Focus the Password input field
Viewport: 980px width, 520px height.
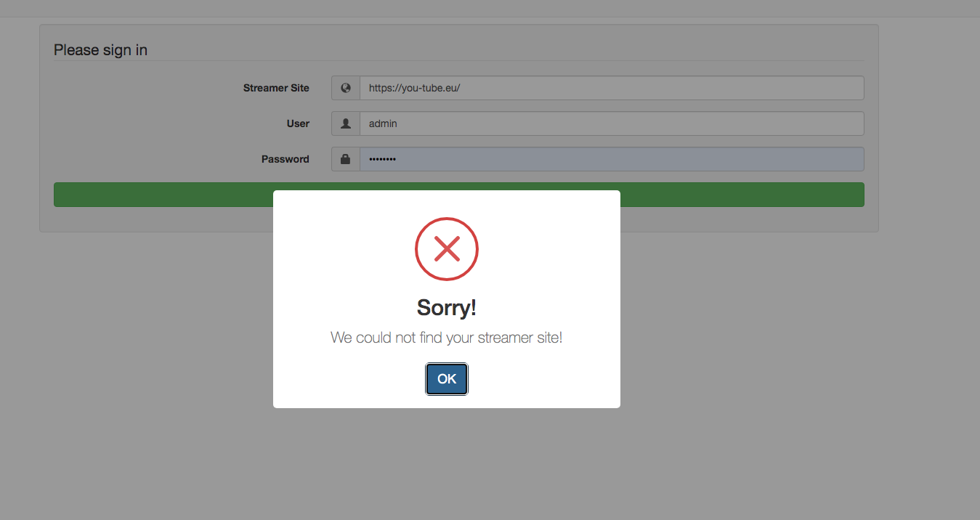point(612,159)
